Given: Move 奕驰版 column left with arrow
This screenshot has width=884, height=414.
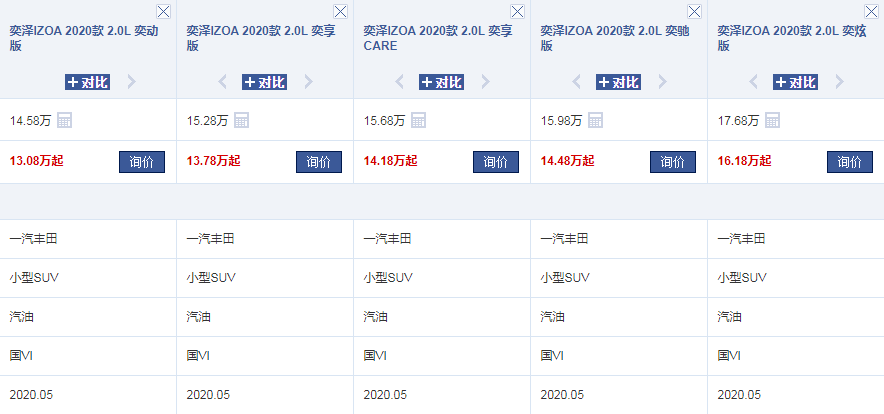Looking at the screenshot, I should [577, 82].
